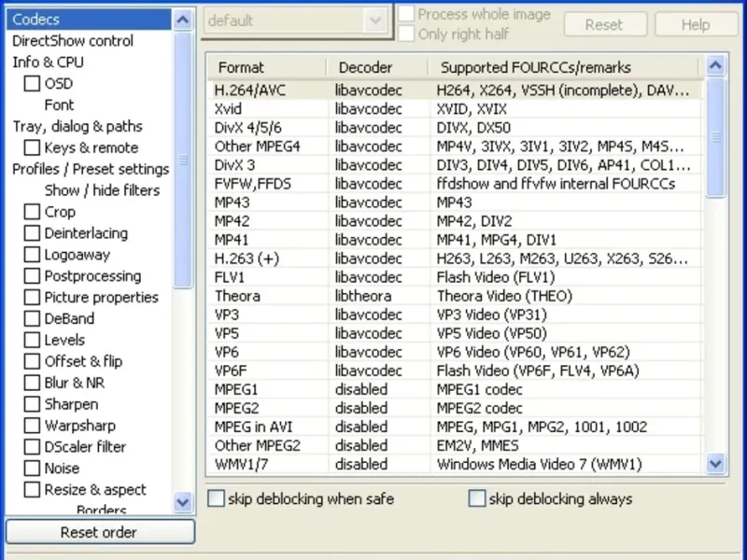Sort by Decoder column header

(x=377, y=67)
